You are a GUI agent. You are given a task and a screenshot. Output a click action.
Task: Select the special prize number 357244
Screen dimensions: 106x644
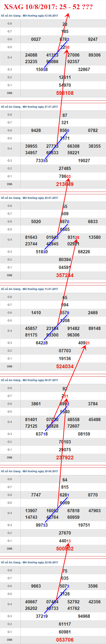[65, 275]
